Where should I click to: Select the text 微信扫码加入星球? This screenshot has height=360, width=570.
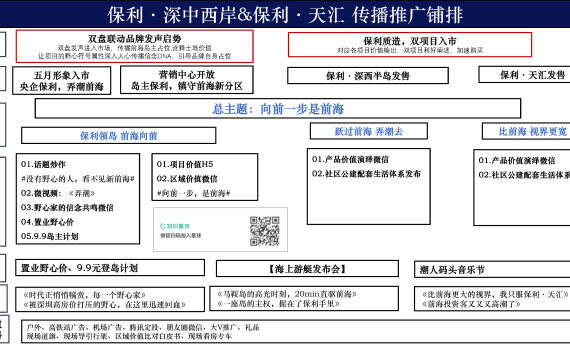point(181,236)
